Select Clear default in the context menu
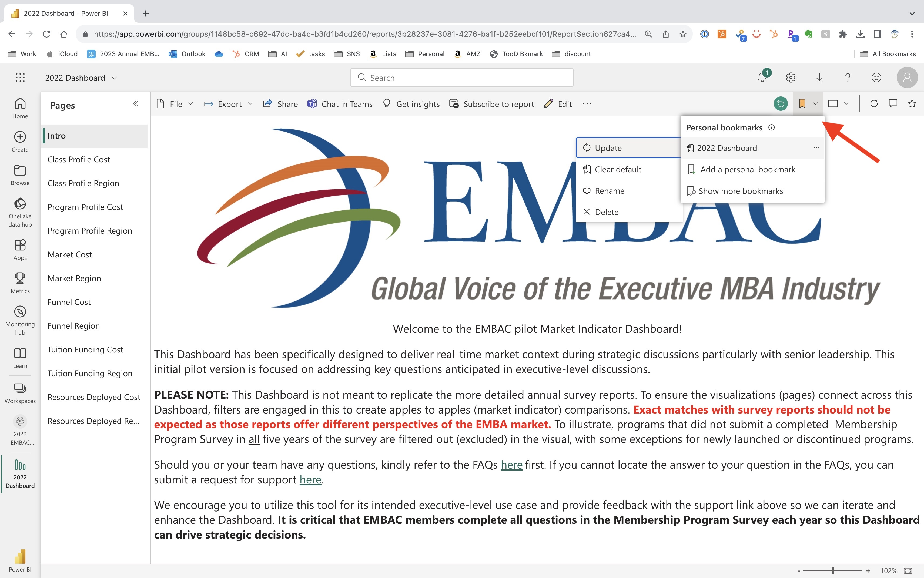The width and height of the screenshot is (924, 578). pyautogui.click(x=629, y=169)
